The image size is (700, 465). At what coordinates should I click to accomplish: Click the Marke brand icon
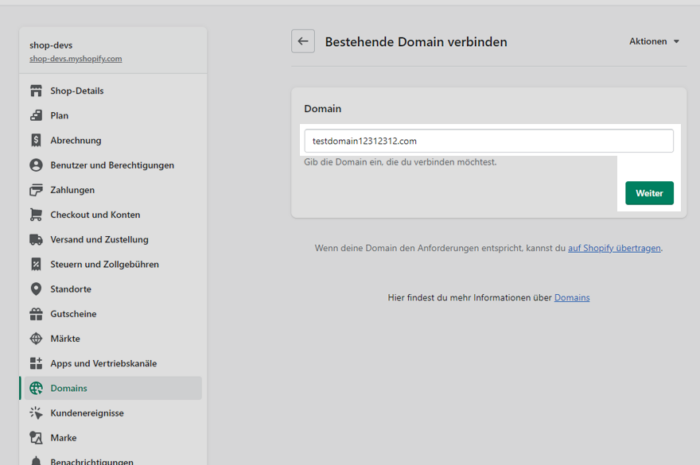(36, 438)
